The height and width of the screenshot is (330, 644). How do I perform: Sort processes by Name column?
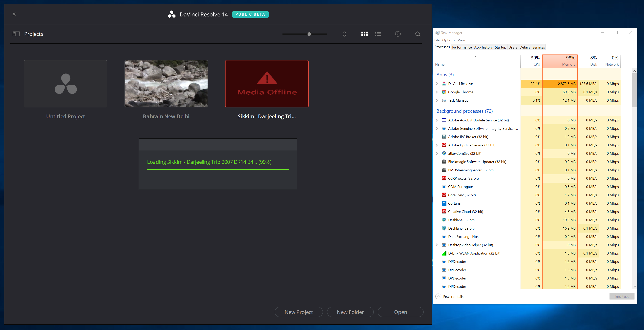pyautogui.click(x=477, y=61)
